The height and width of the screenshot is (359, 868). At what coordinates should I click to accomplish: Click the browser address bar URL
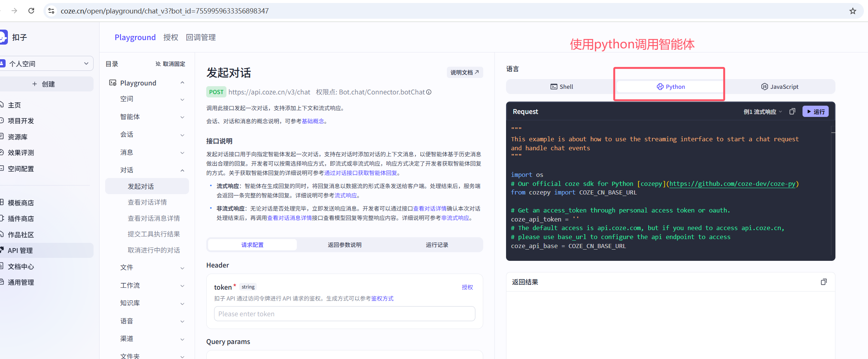[x=165, y=11]
